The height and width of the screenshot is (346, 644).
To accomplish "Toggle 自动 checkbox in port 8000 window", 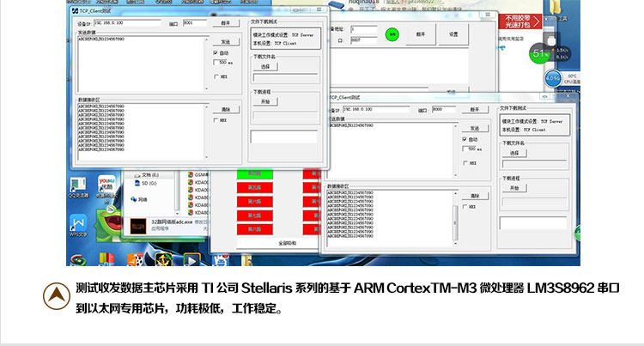I will (465, 140).
